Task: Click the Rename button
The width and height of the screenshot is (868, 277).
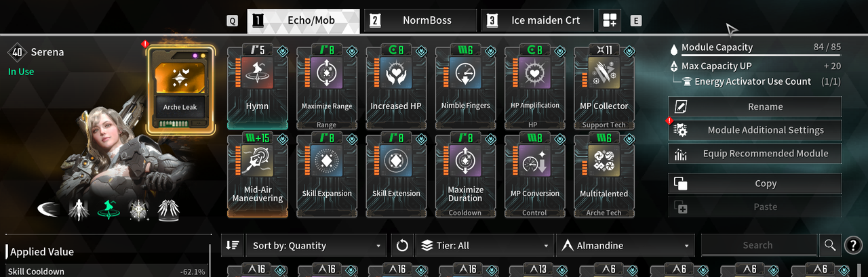Action: tap(755, 107)
